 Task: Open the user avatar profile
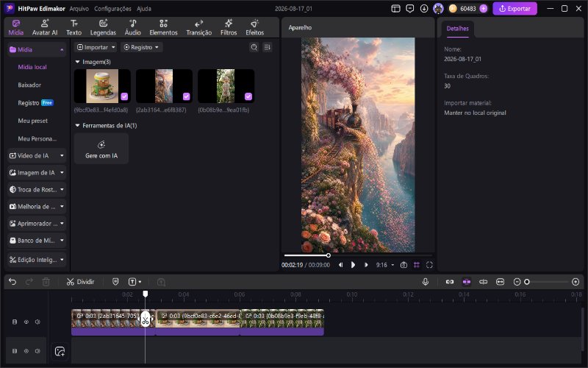pyautogui.click(x=438, y=8)
